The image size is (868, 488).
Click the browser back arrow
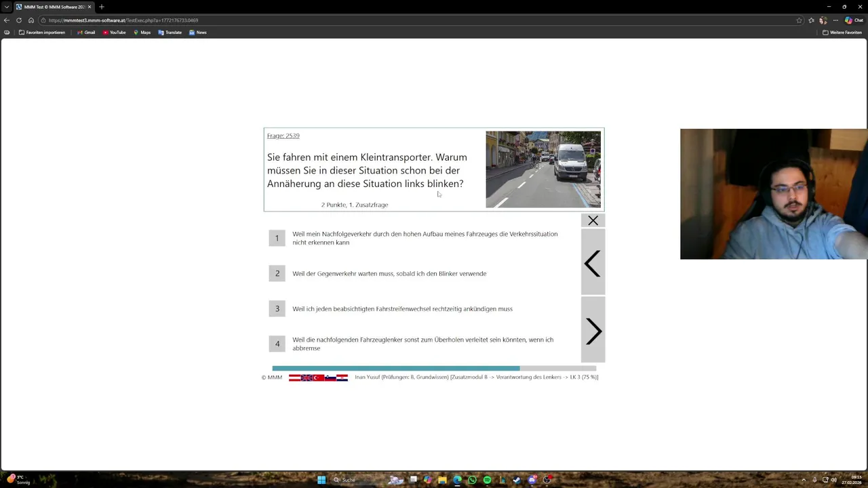click(x=7, y=20)
